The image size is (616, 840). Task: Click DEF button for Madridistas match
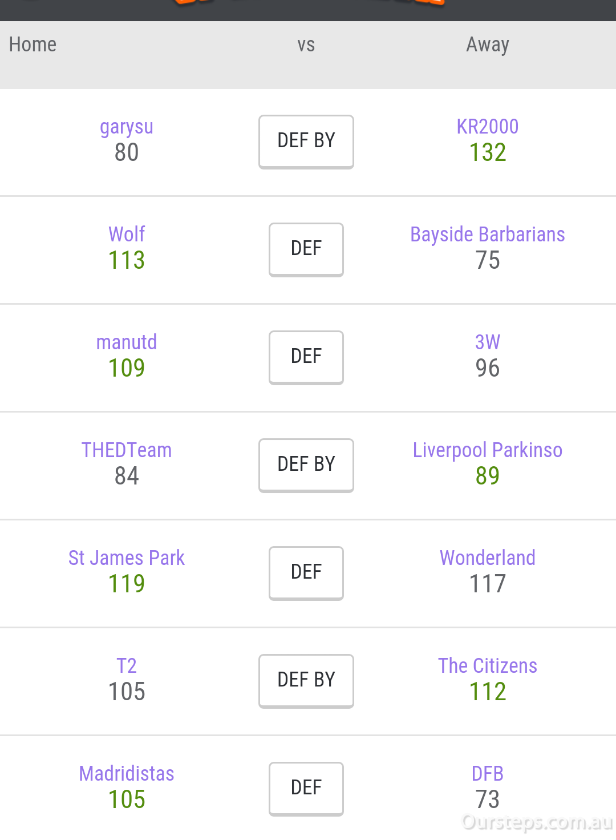point(306,789)
